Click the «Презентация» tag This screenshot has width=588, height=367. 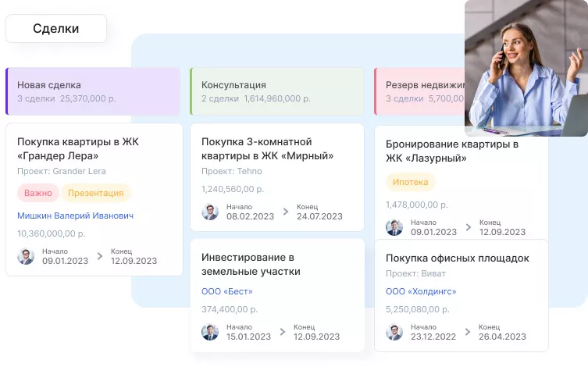coord(95,193)
